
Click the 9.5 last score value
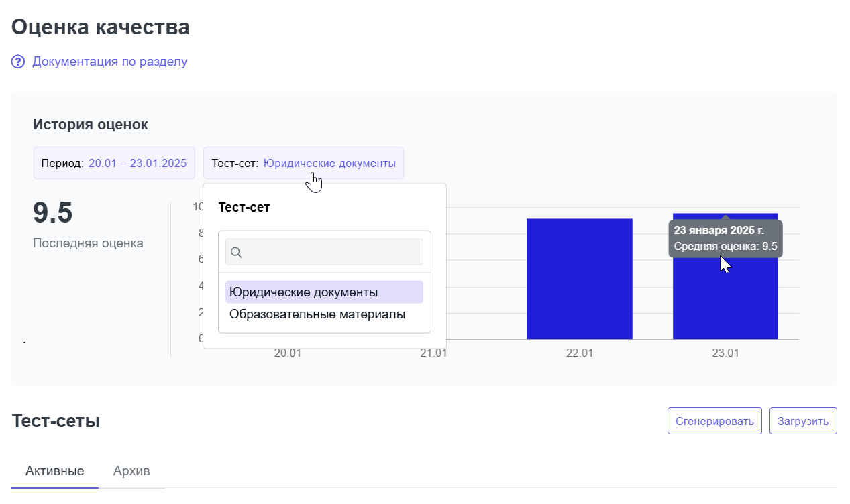[x=53, y=213]
